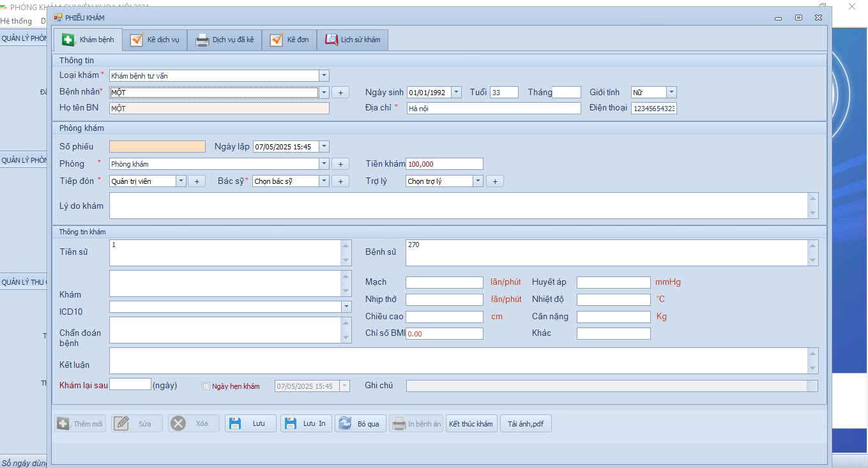This screenshot has height=468, width=868.
Task: Click the Tiền sử text area
Action: pyautogui.click(x=230, y=252)
